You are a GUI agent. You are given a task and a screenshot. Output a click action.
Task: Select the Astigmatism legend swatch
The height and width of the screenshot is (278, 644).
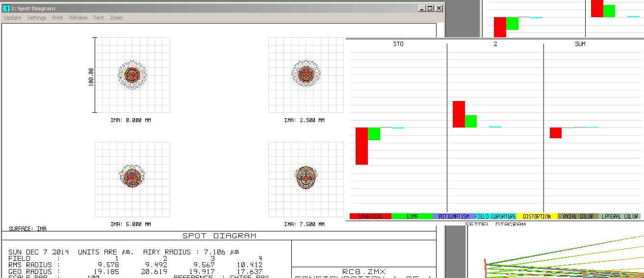tap(453, 216)
